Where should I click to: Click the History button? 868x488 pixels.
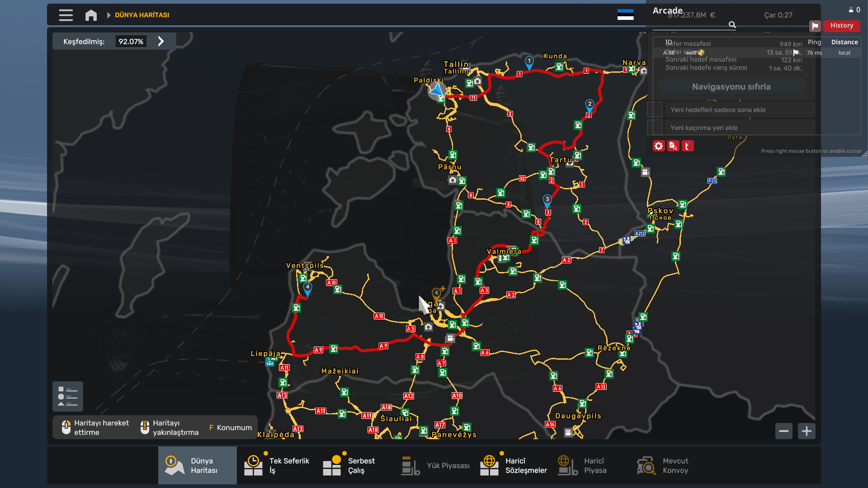click(842, 26)
